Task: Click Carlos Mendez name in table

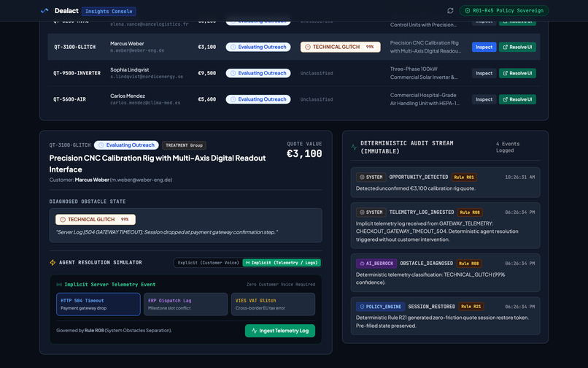Action: pos(128,96)
